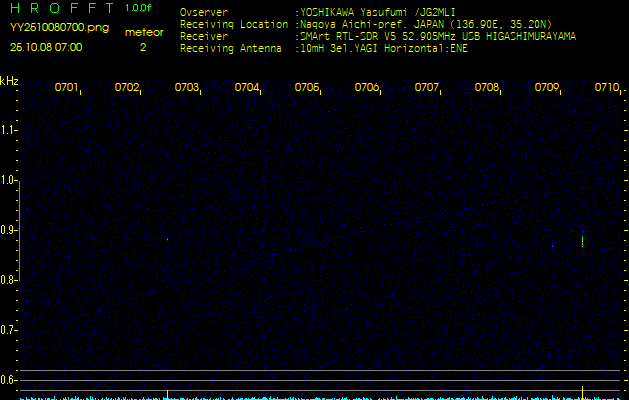Click the yellow detection marker below the 0709 echo
This screenshot has height=400, width=629.
pyautogui.click(x=582, y=392)
